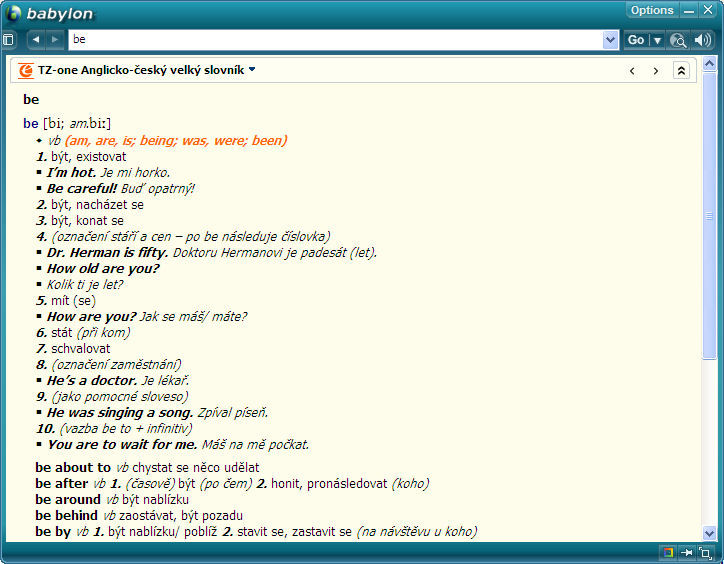Open the color theme picker icon
This screenshot has height=564, width=724.
pos(667,552)
